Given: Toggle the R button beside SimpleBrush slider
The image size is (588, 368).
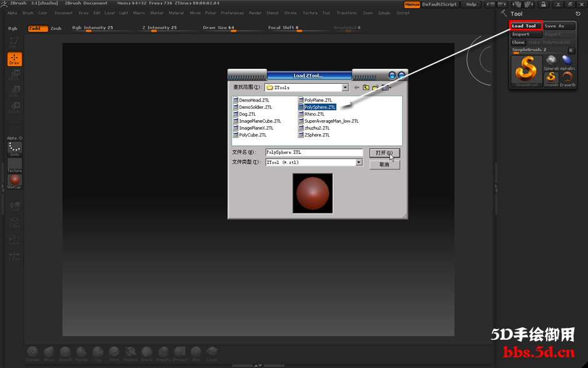Looking at the screenshot, I should tap(570, 50).
